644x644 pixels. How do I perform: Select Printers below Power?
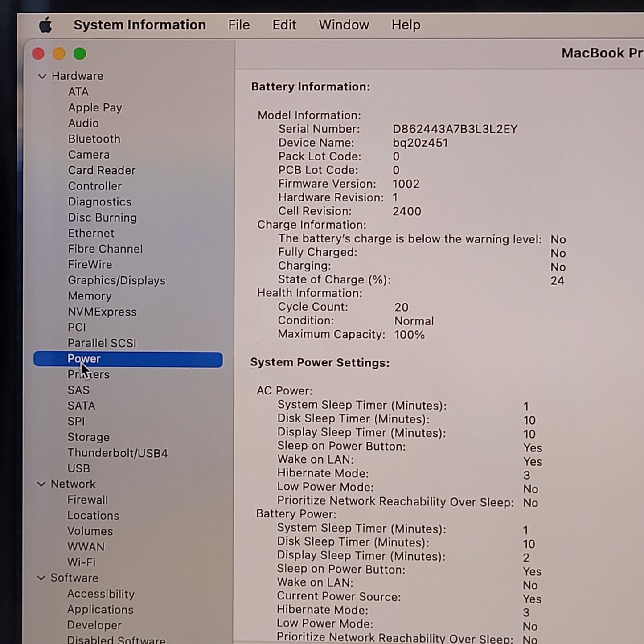click(x=88, y=374)
